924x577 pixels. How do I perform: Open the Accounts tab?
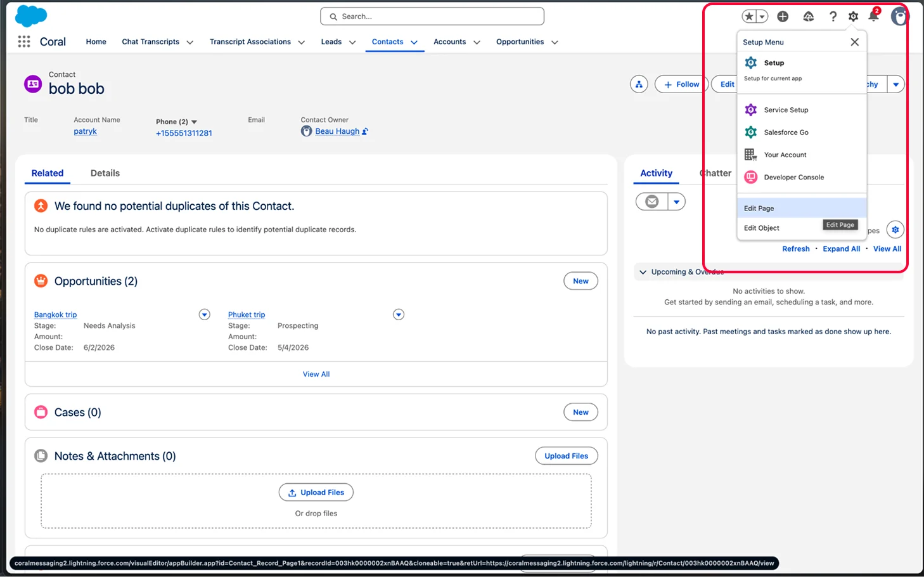tap(449, 42)
